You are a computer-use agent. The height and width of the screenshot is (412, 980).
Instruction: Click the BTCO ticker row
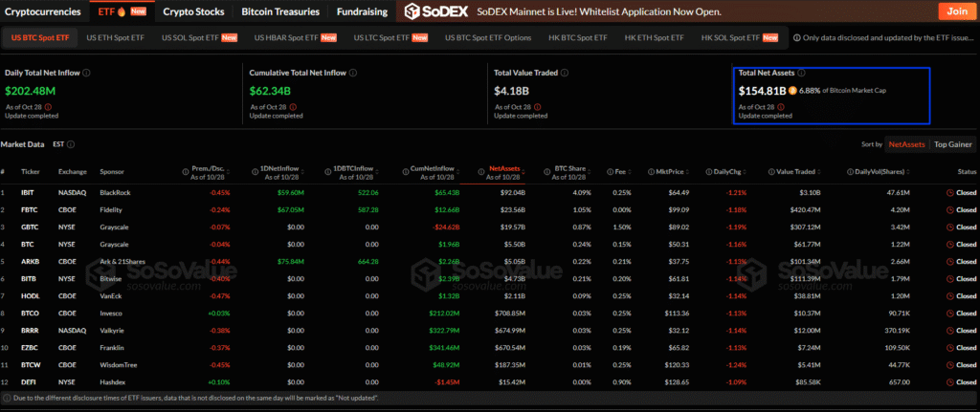tap(490, 313)
